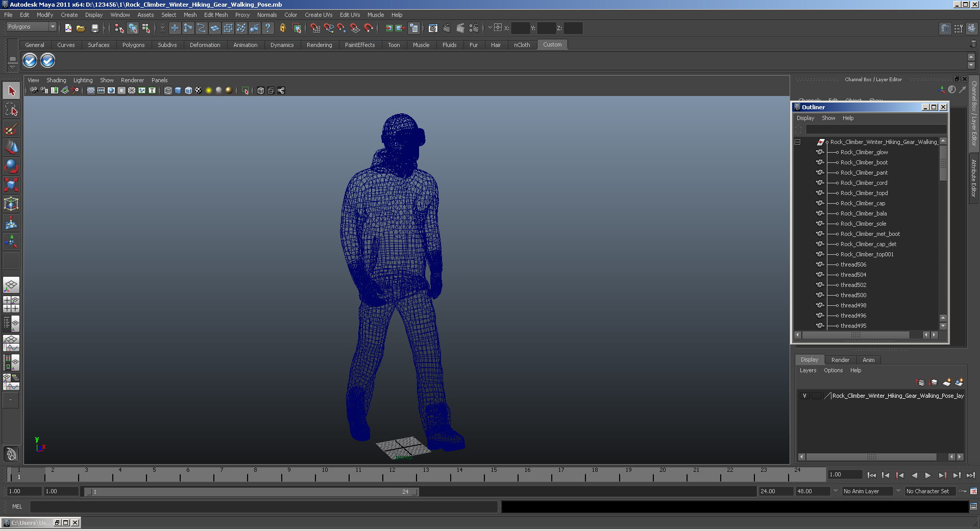Image resolution: width=980 pixels, height=531 pixels.
Task: Choose the Soft Modification tool
Action: click(x=11, y=223)
